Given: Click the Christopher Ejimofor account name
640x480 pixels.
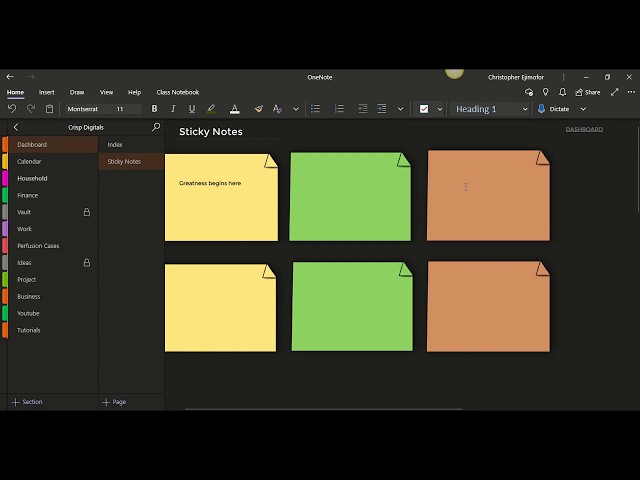Looking at the screenshot, I should point(516,77).
